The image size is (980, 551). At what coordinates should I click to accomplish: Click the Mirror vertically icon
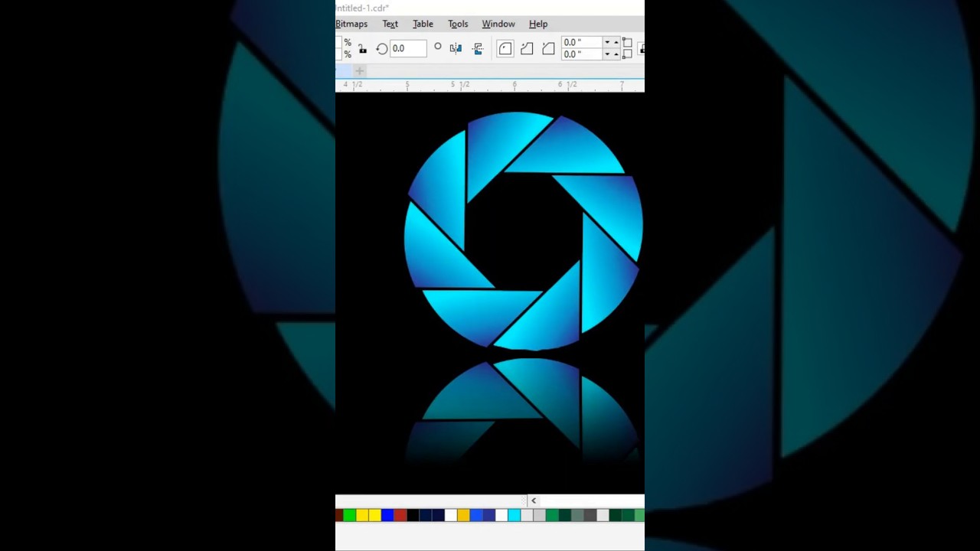(479, 48)
